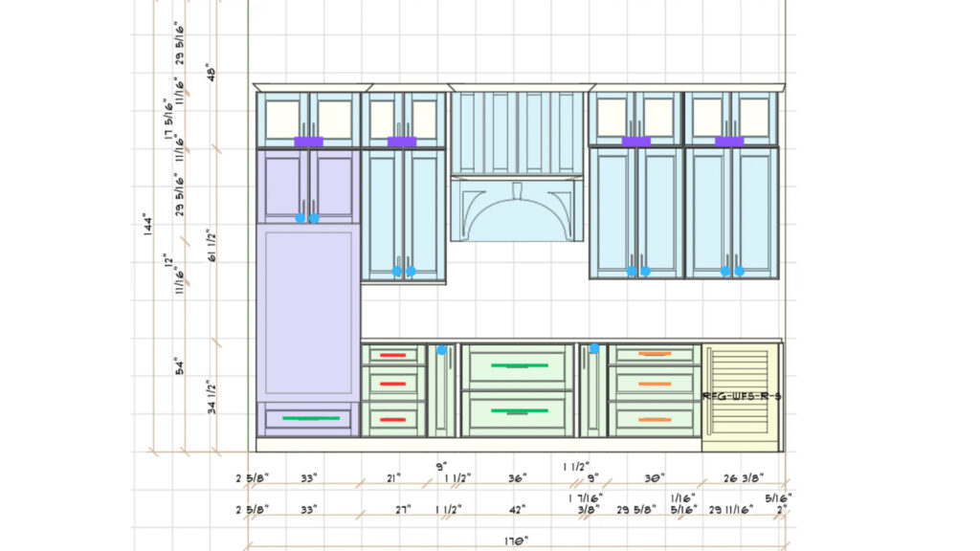Click the 170" overall width dimension

coord(516,541)
